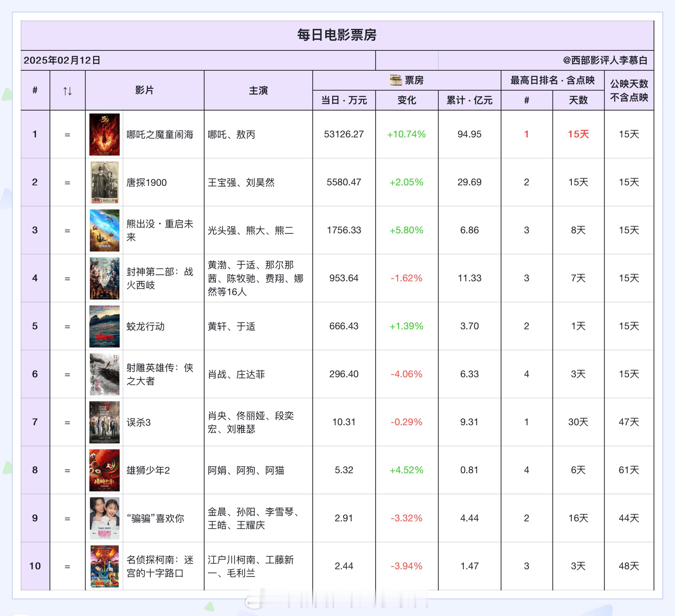Click the 天数 sub-column header
The height and width of the screenshot is (616, 675).
[578, 100]
